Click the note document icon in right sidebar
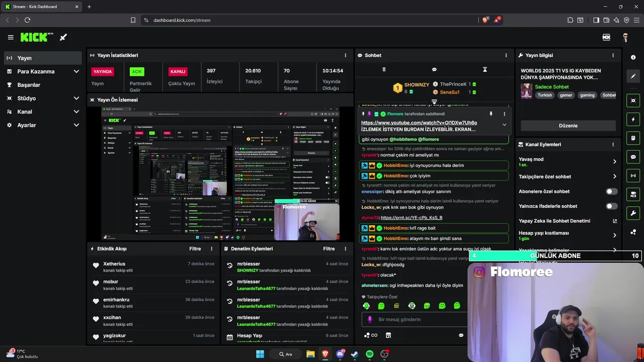This screenshot has height=362, width=644. tap(633, 138)
